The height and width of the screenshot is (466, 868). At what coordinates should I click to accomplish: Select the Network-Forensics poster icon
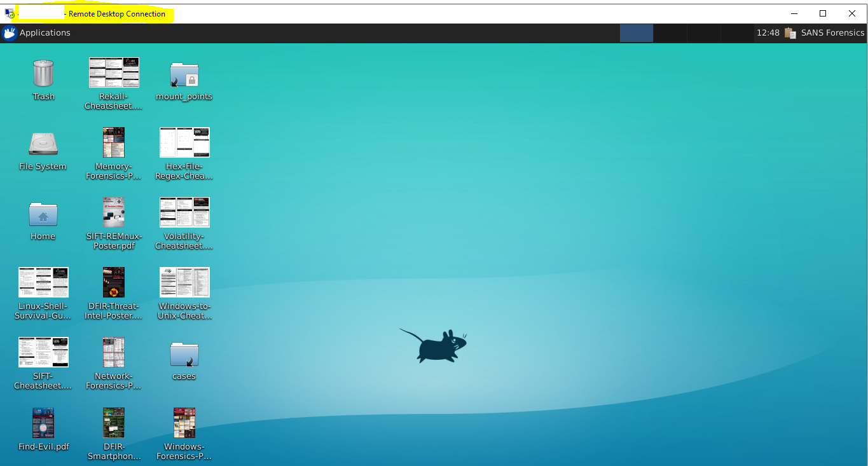pyautogui.click(x=114, y=352)
